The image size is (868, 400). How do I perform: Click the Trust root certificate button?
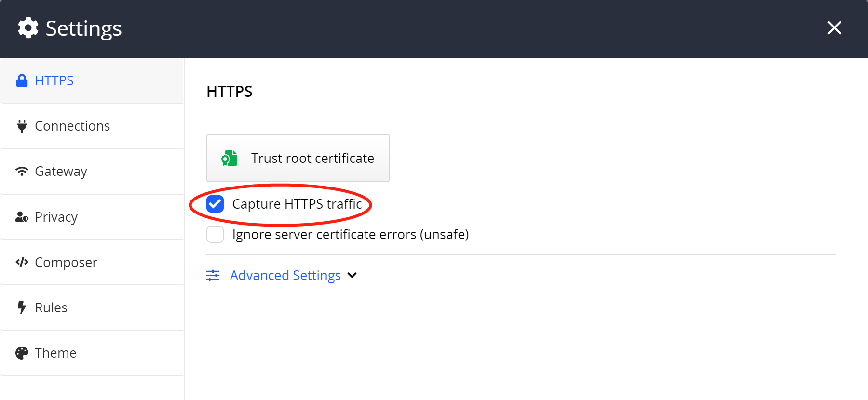298,158
